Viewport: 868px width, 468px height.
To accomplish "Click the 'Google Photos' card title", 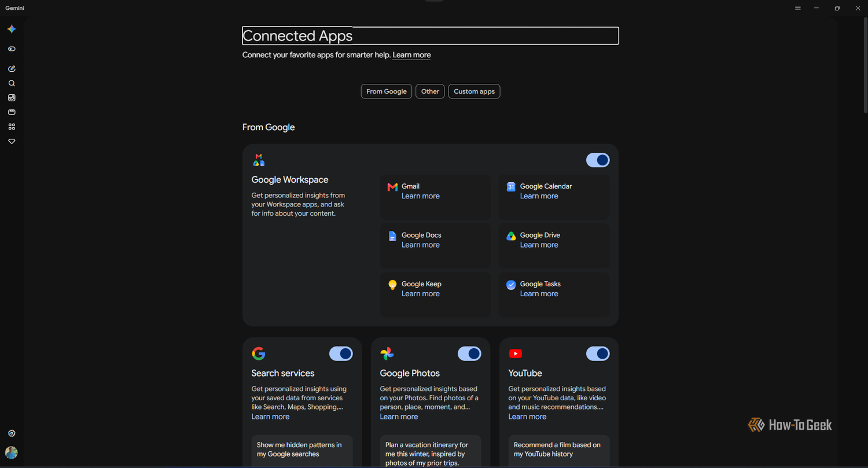I will pyautogui.click(x=410, y=373).
